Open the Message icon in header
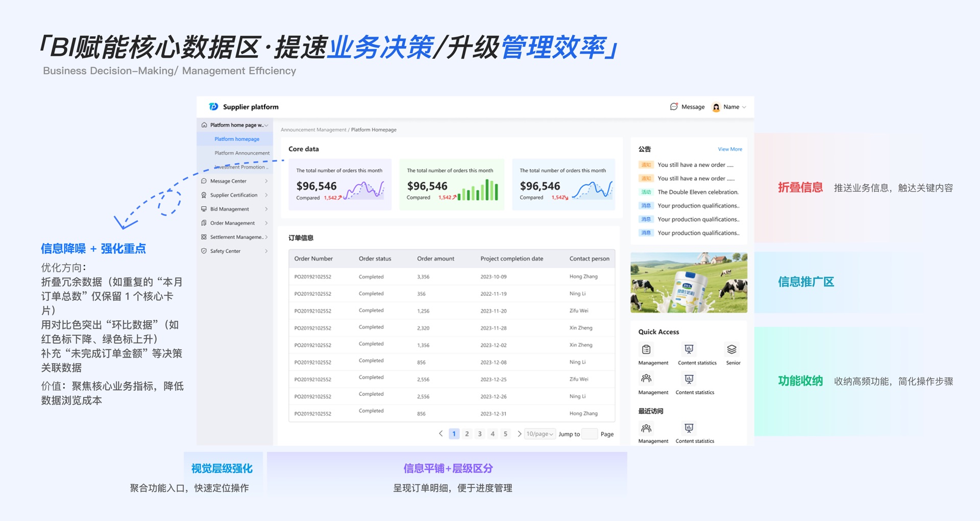 tap(674, 107)
